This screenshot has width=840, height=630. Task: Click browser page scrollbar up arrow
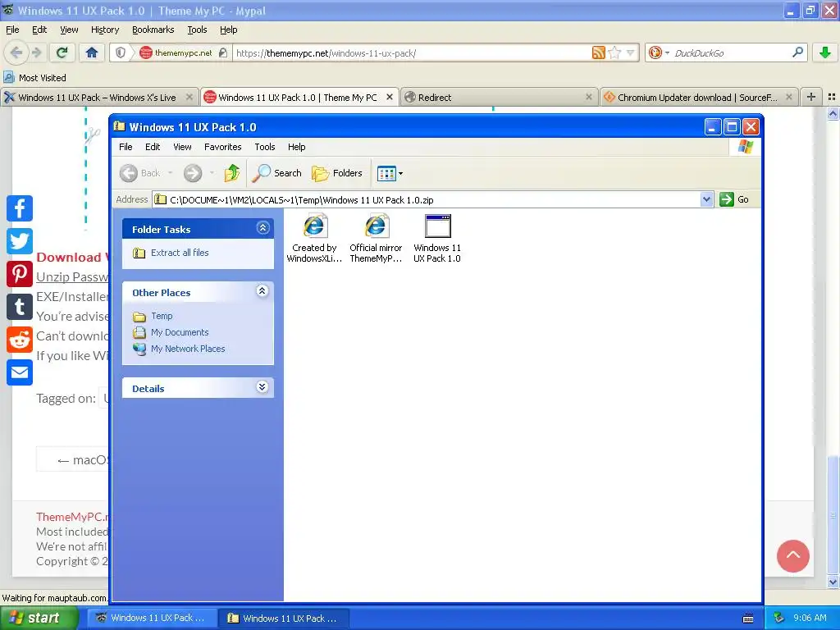(833, 113)
